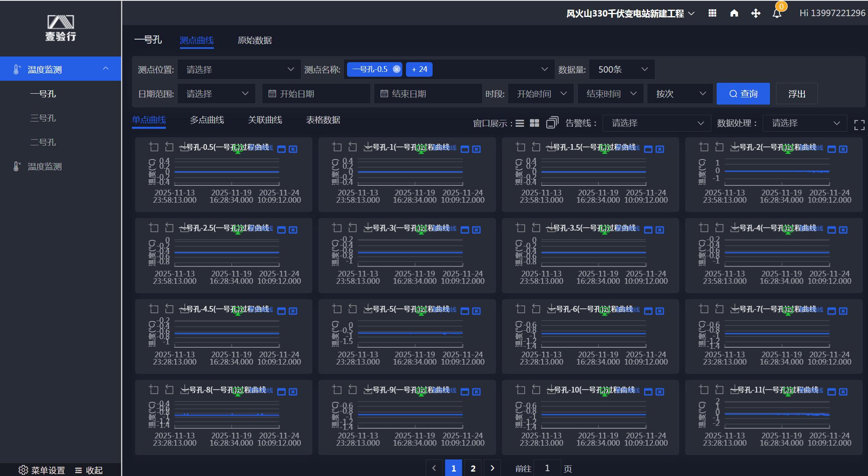Click the download icon on 一号孔-0.5 chart

184,147
